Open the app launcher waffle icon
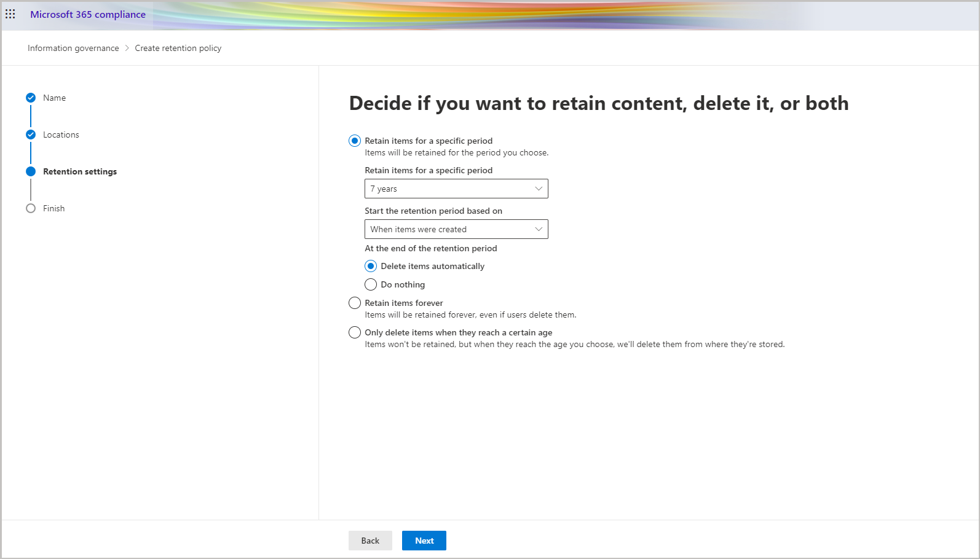Screen dimensions: 980x559 click(10, 14)
